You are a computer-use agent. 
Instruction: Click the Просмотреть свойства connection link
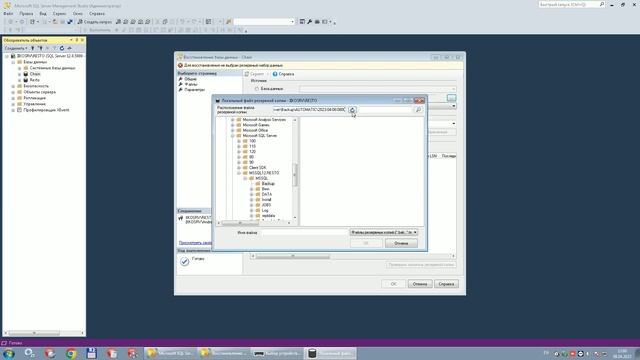click(195, 243)
